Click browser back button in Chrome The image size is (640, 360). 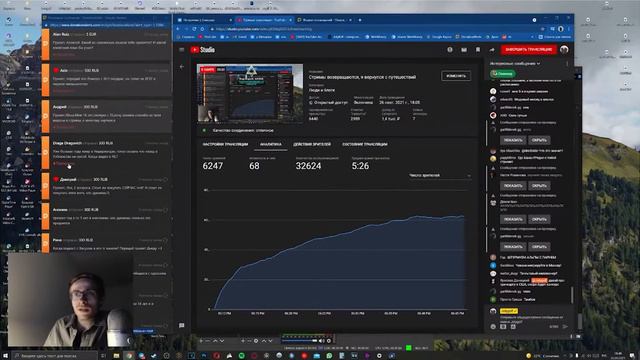178,29
